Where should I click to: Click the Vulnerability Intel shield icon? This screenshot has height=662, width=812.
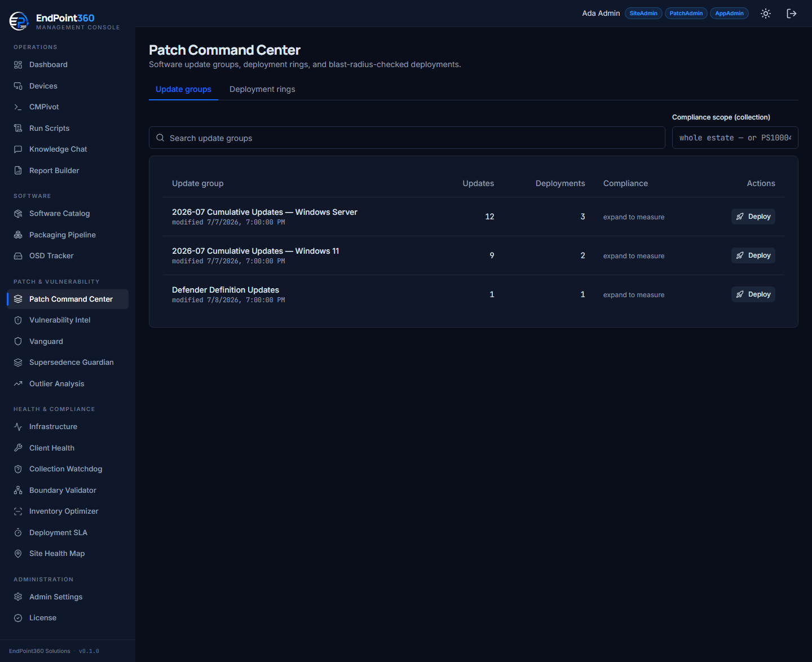point(18,320)
